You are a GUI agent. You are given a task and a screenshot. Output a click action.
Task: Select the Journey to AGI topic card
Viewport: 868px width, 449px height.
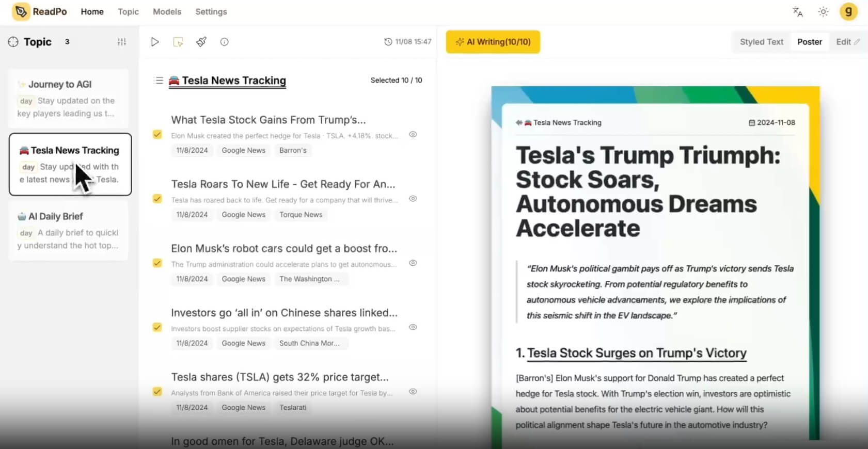click(x=68, y=99)
